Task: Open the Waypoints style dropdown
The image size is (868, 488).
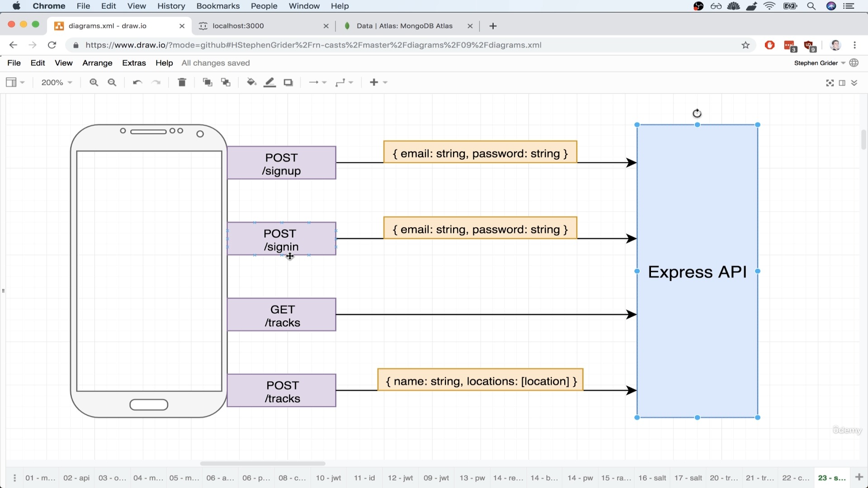Action: pos(344,82)
